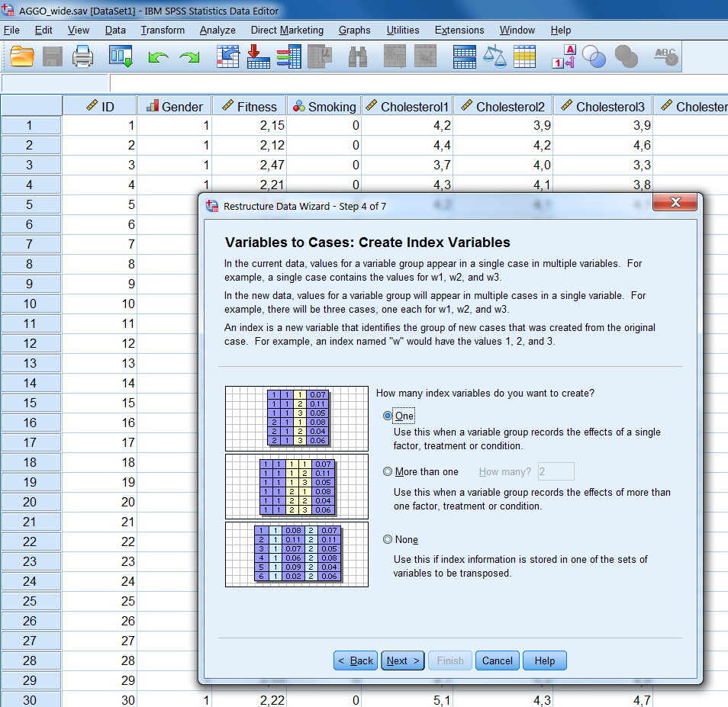728x707 pixels.
Task: Toggle Value Labels using its toolbar icon
Action: pyautogui.click(x=565, y=56)
